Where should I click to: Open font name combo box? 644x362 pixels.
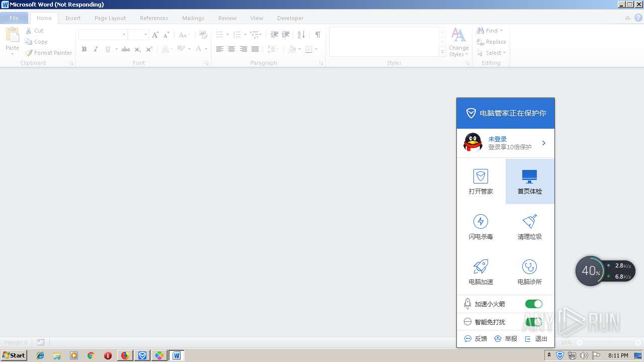(103, 35)
